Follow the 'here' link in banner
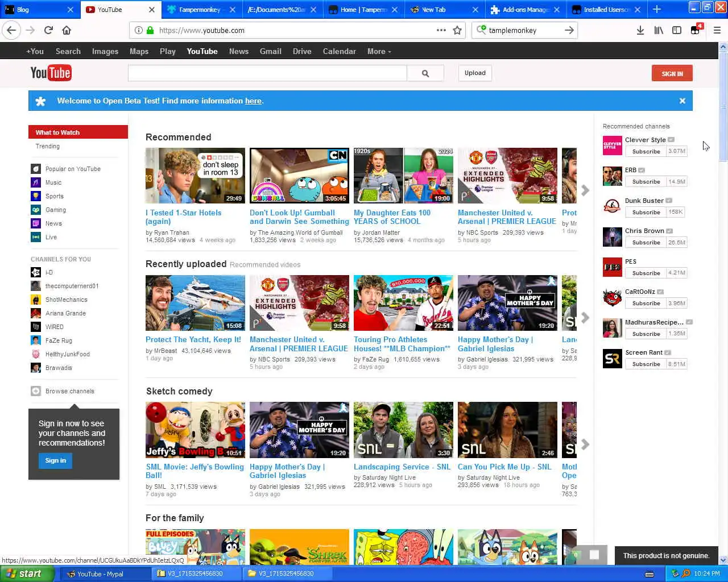This screenshot has height=582, width=728. 253,101
